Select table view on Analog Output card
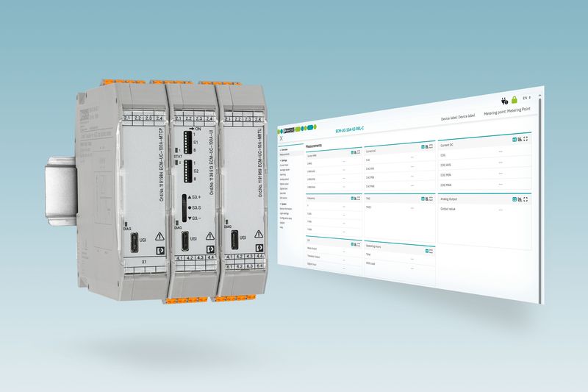Screen dimensions: 588x392 [514, 199]
